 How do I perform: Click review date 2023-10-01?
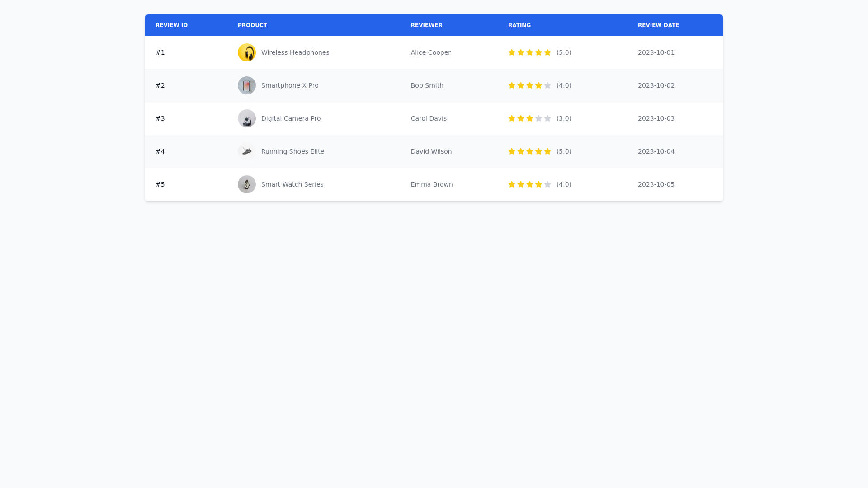coord(656,52)
